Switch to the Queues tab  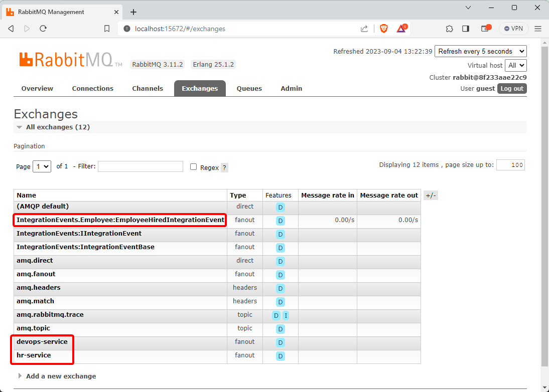click(249, 88)
